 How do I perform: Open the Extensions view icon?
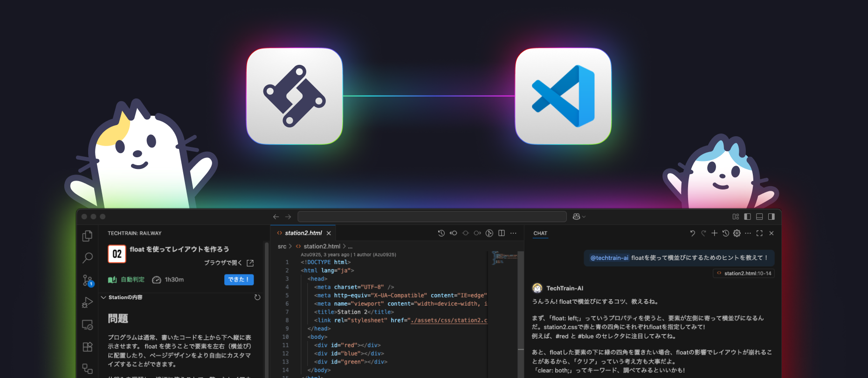(x=87, y=347)
